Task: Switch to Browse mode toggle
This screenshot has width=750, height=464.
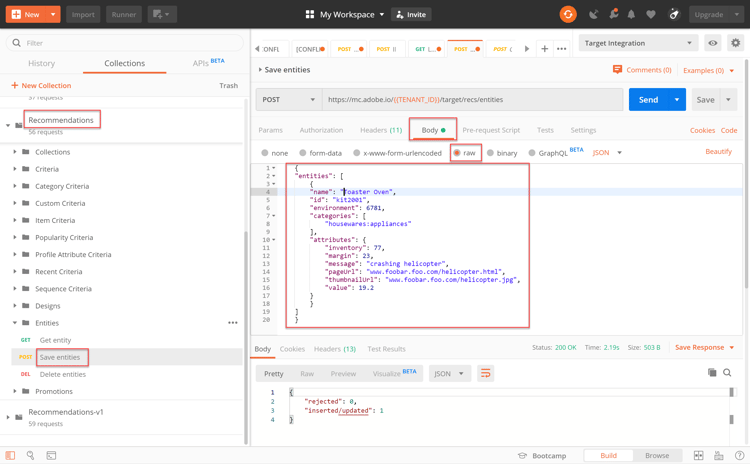Action: (657, 455)
